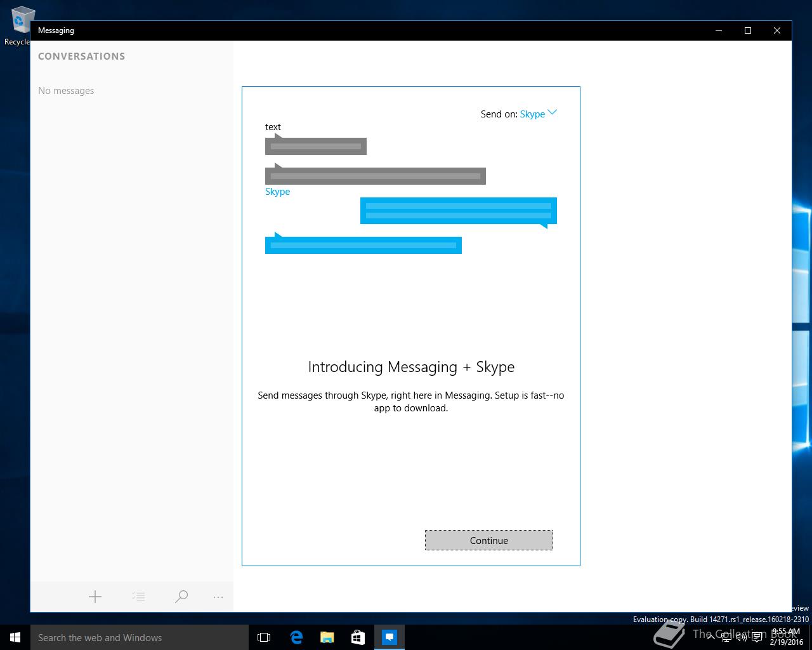Open the more options ellipsis menu
This screenshot has width=812, height=650.
click(218, 597)
